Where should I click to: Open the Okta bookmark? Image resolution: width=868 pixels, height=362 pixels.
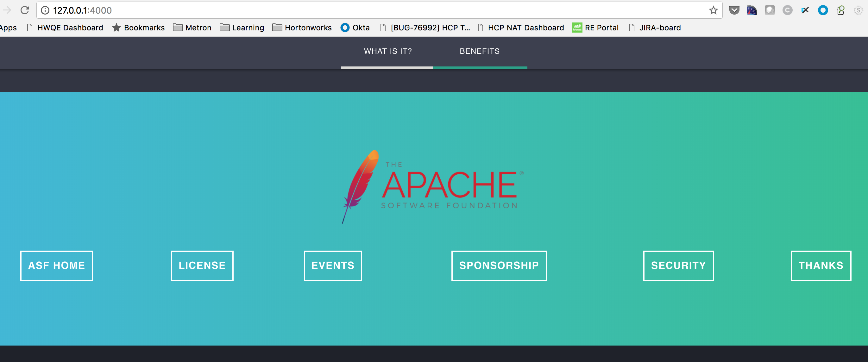pos(355,28)
